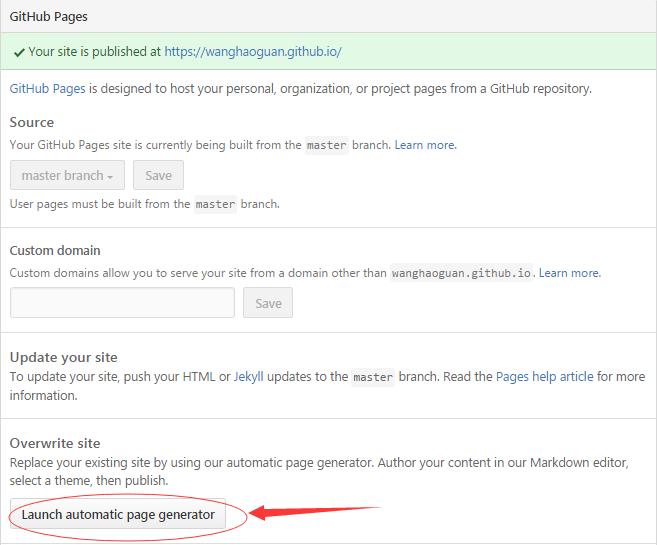Click the wanghaoguan.github.io code text in Custom domain
The image size is (657, 545).
[462, 273]
